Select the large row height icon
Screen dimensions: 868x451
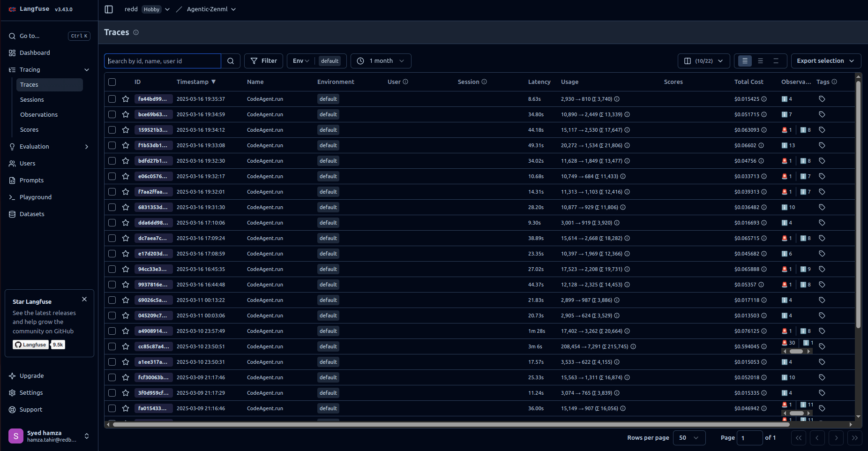click(x=776, y=61)
